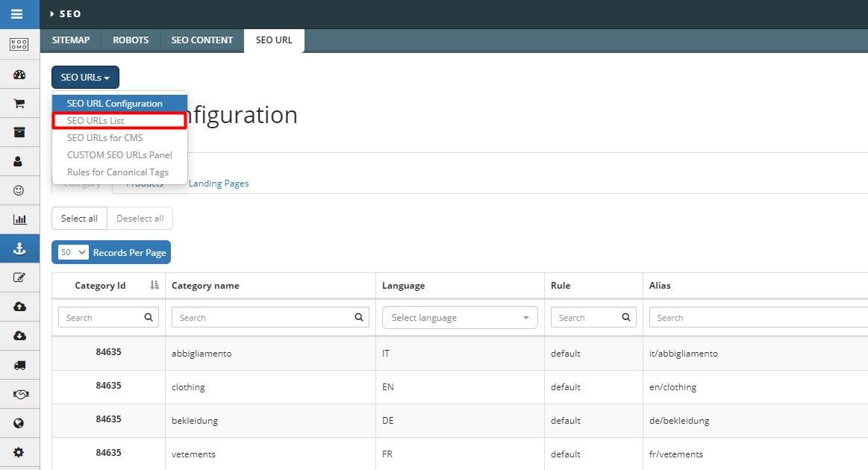Choose SEO URLs for CMS
The width and height of the screenshot is (868, 470).
click(x=119, y=138)
